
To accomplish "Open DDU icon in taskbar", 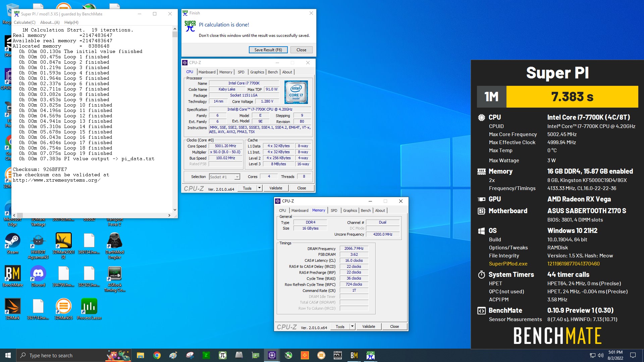I will click(338, 355).
